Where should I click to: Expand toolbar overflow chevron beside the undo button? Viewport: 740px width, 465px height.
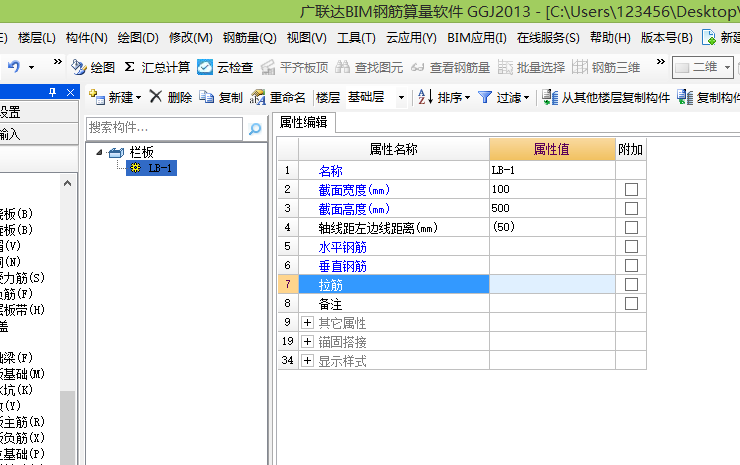pos(58,61)
